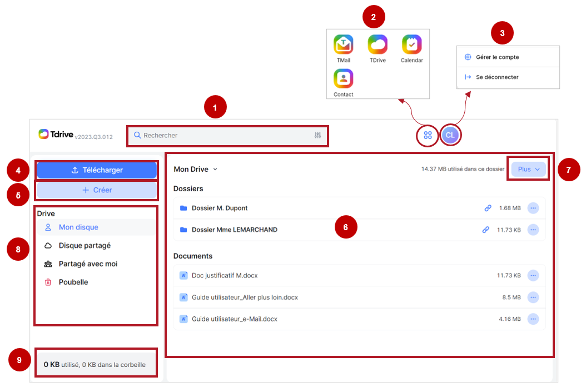Open the Contact app icon
Viewport: 586px width, 392px height.
tap(343, 78)
